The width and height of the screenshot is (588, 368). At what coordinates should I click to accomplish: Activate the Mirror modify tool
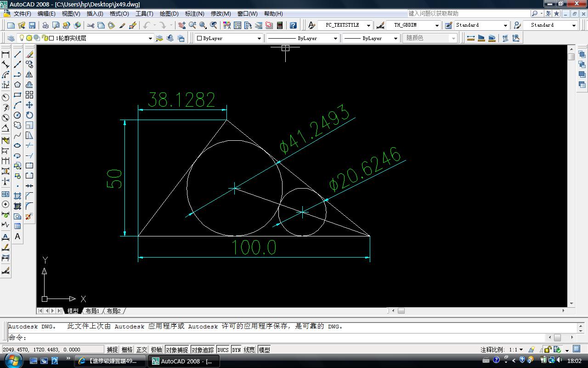click(x=29, y=75)
